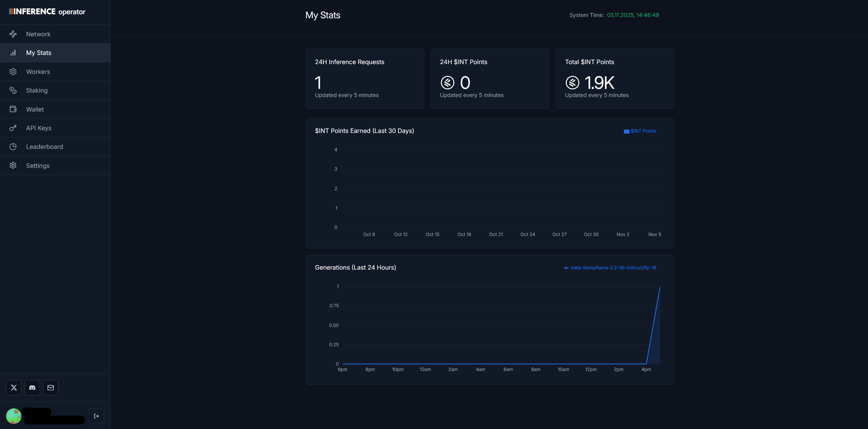Click the API Keys key icon
This screenshot has height=429, width=868.
pos(13,128)
